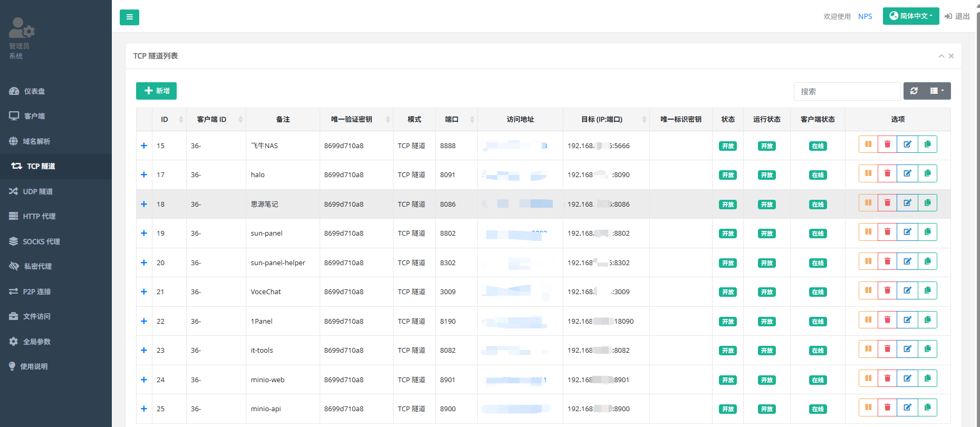Pause the 1Panel tunnel
980x427 pixels.
click(x=868, y=320)
